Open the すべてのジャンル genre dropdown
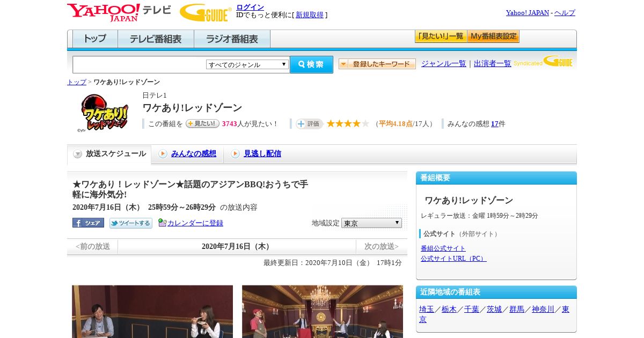 [x=247, y=64]
